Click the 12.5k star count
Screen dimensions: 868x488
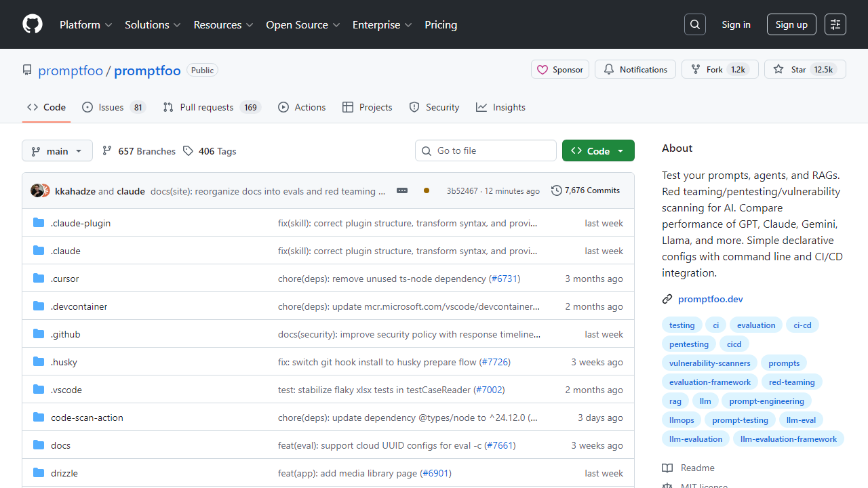pyautogui.click(x=823, y=69)
